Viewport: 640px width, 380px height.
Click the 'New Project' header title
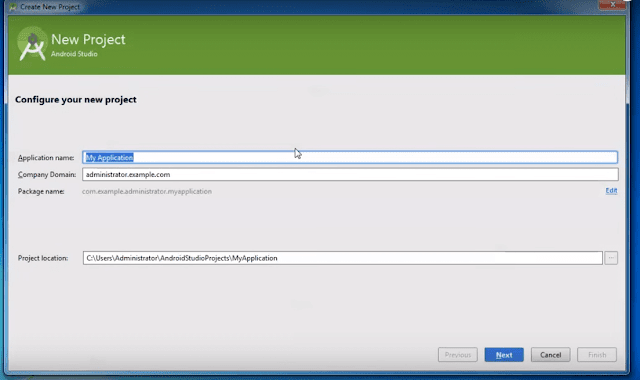pyautogui.click(x=88, y=40)
